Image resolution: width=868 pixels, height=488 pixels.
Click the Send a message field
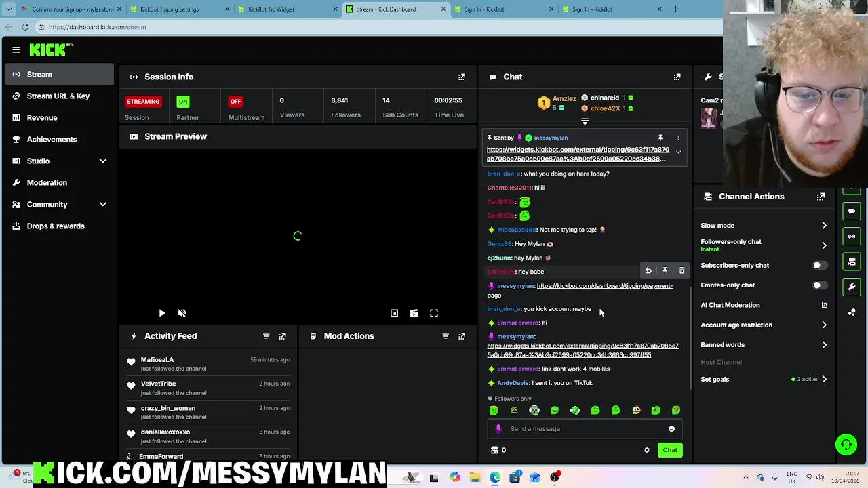pyautogui.click(x=583, y=429)
